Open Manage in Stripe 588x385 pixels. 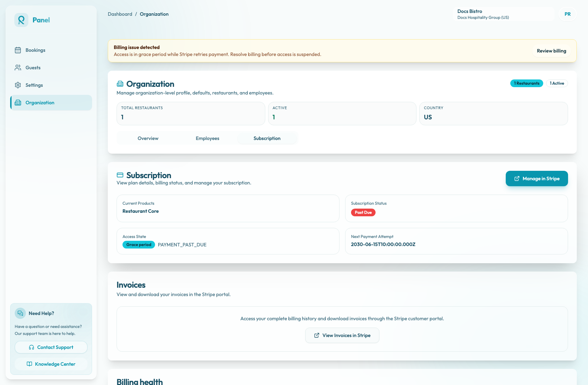pos(537,178)
